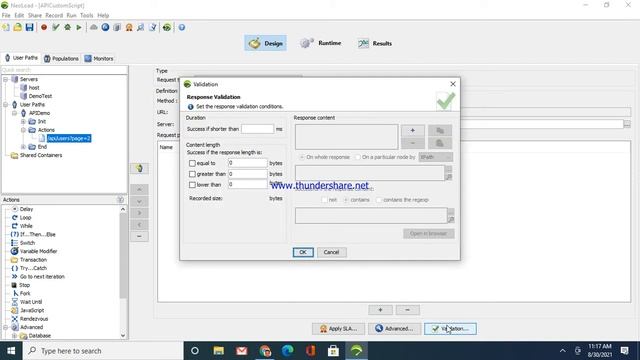Select 'contains the regexp' radio button
Screen dimensions: 640x360
point(379,200)
